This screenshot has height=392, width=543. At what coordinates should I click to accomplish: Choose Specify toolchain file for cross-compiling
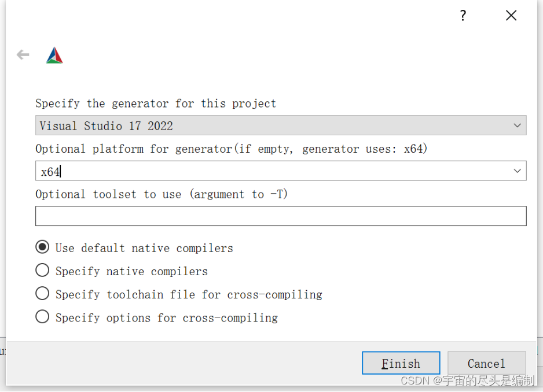coord(42,293)
